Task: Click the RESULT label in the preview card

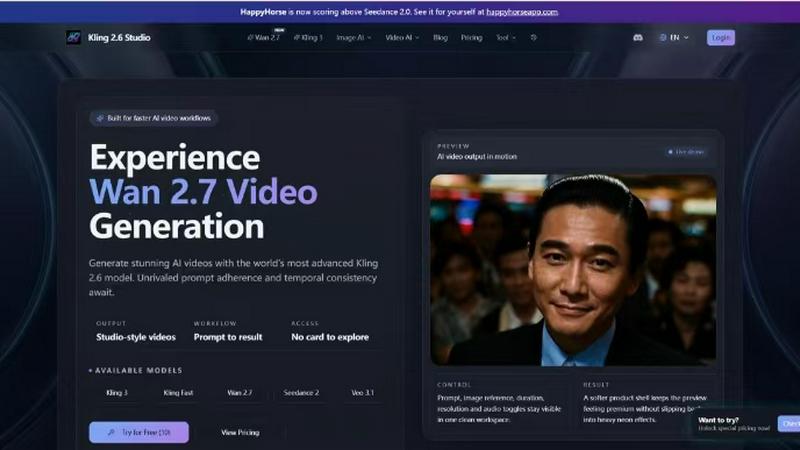Action: click(596, 385)
